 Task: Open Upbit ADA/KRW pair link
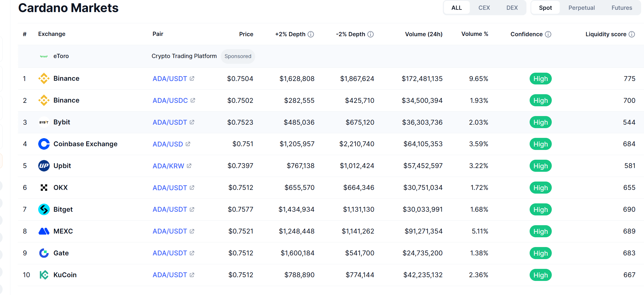168,166
